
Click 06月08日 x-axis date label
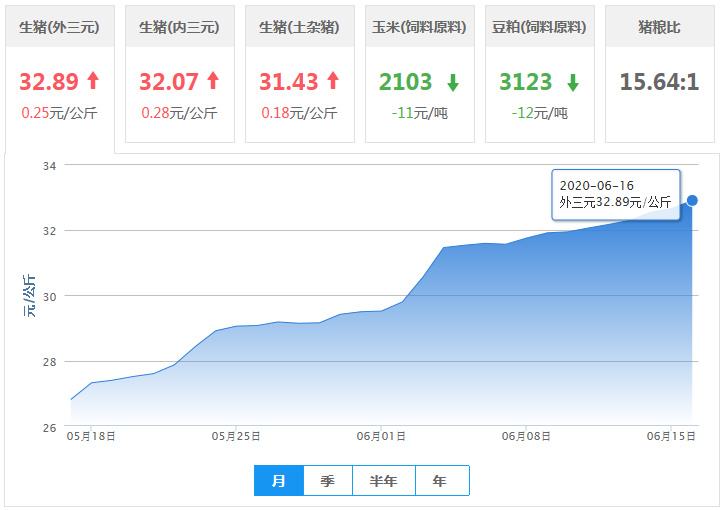pos(527,436)
